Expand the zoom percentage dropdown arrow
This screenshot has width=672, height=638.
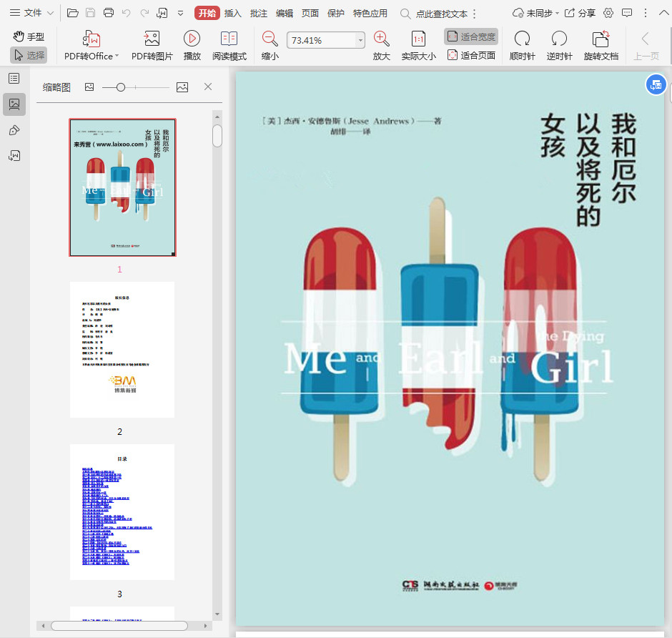[360, 40]
